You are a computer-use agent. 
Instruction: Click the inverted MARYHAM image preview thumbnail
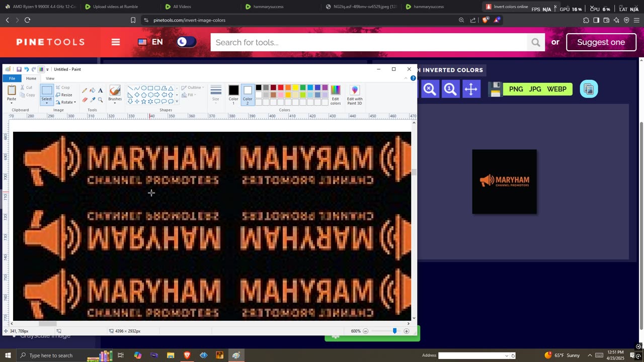[x=504, y=182]
